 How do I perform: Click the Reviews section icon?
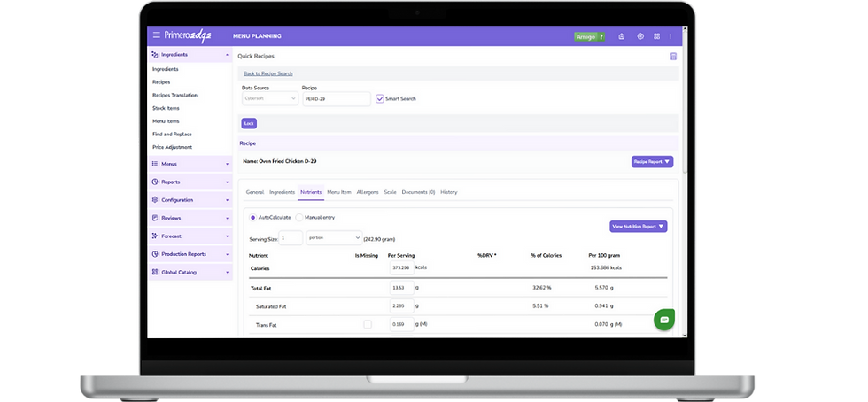[154, 218]
